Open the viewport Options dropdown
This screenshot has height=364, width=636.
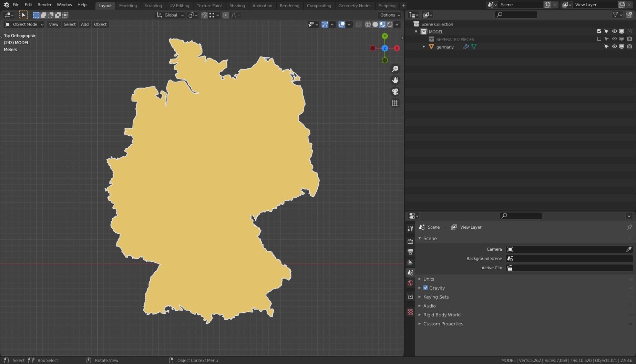(390, 15)
